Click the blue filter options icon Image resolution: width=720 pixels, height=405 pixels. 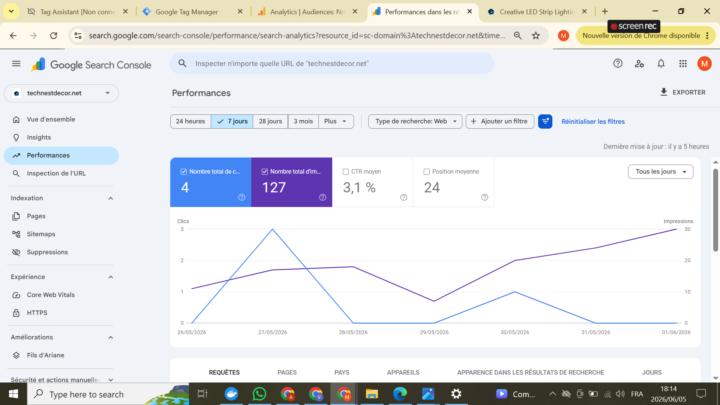[x=545, y=121]
